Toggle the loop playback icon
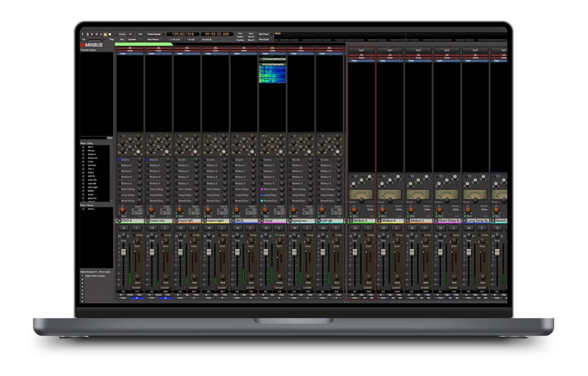The height and width of the screenshot is (376, 588). (101, 34)
